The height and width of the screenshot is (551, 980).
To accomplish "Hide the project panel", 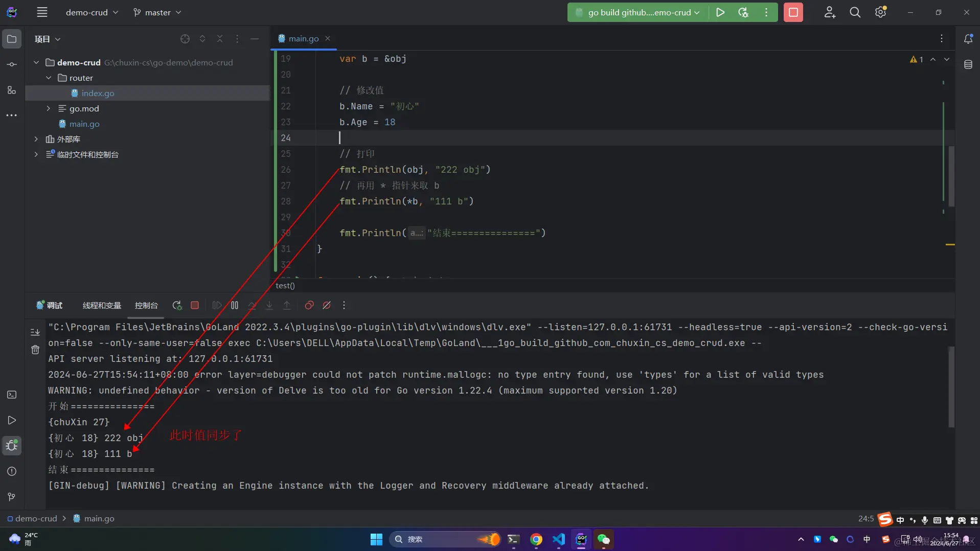I will [255, 39].
